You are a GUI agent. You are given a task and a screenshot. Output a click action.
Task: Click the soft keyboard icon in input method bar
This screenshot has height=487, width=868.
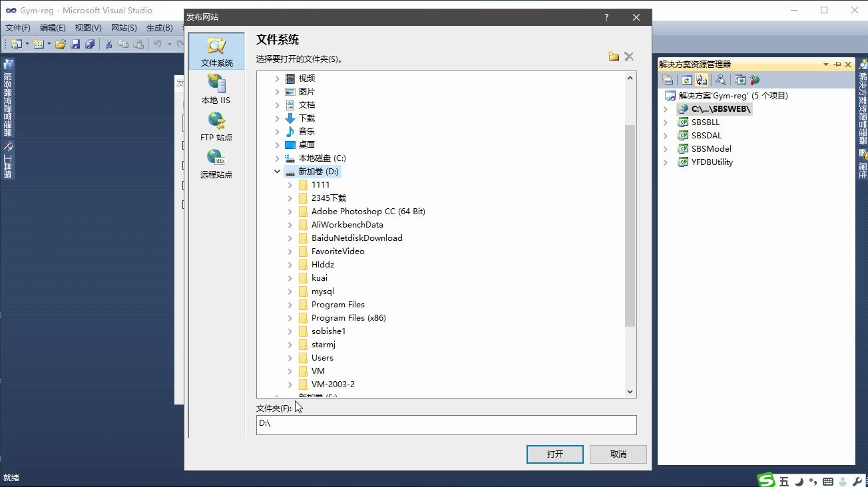click(x=828, y=481)
